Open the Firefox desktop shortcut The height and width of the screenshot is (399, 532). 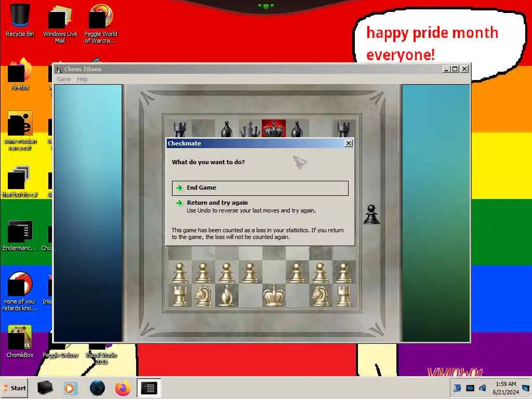click(x=20, y=75)
